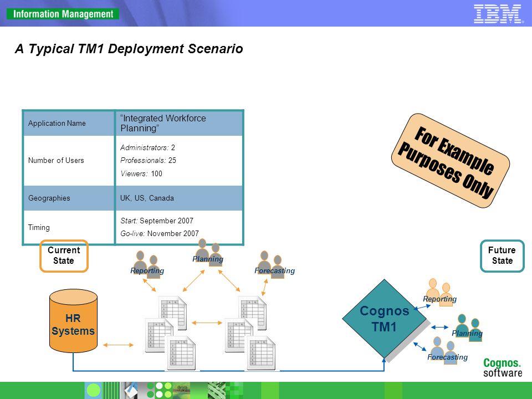Click the For Example Purposes Only stamp
Screen dimensions: 532x399
pos(450,161)
